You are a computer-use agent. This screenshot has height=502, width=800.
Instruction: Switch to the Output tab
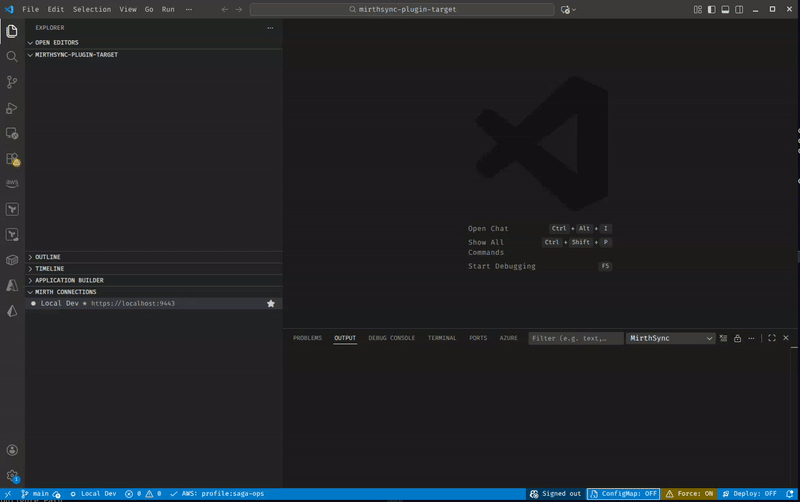point(345,338)
